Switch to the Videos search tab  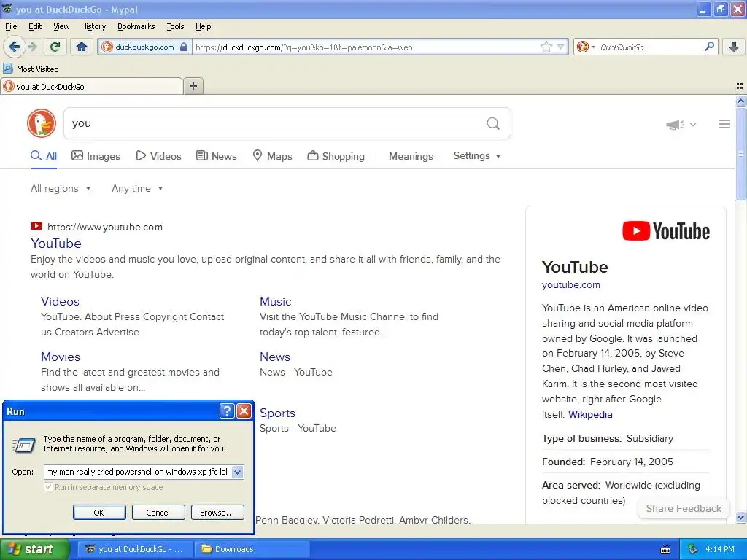pyautogui.click(x=158, y=156)
